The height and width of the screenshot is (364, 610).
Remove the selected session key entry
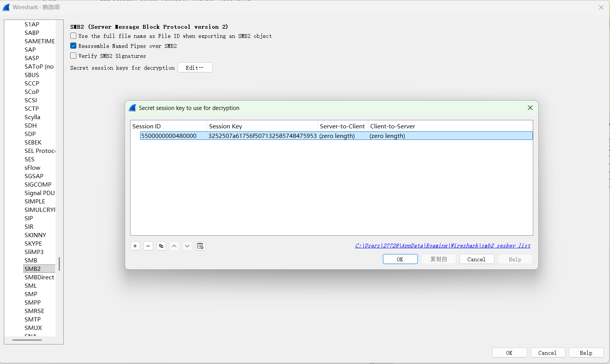(148, 246)
